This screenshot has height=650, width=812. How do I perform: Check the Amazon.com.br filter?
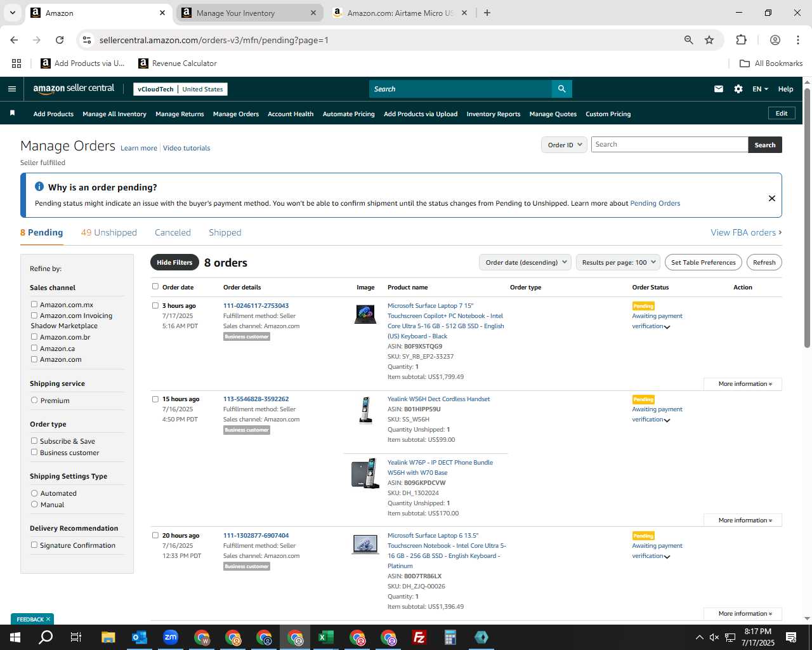click(34, 337)
